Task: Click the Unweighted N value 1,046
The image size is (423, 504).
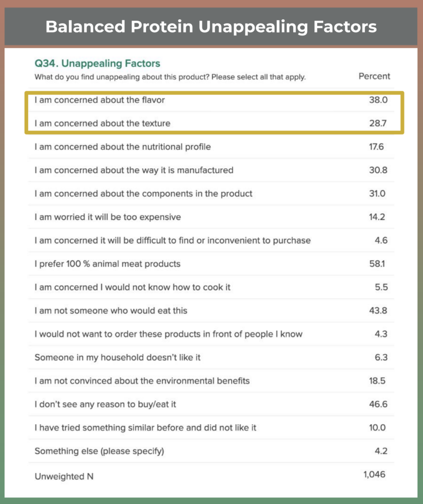Action: tap(374, 475)
